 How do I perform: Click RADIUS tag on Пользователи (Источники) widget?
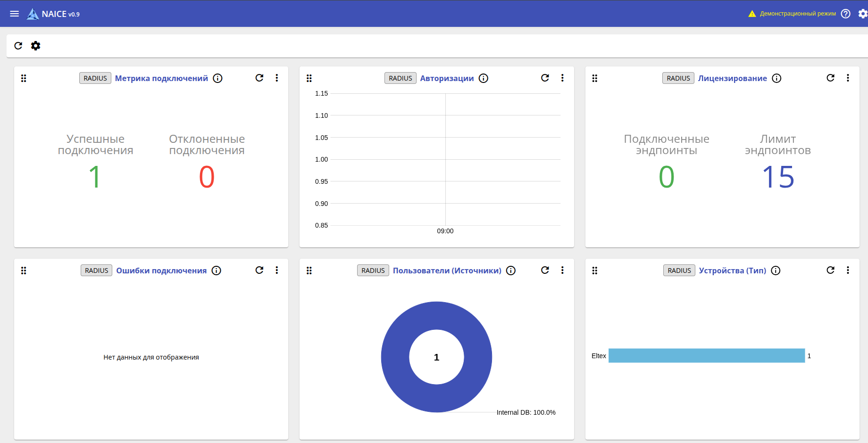pos(373,271)
